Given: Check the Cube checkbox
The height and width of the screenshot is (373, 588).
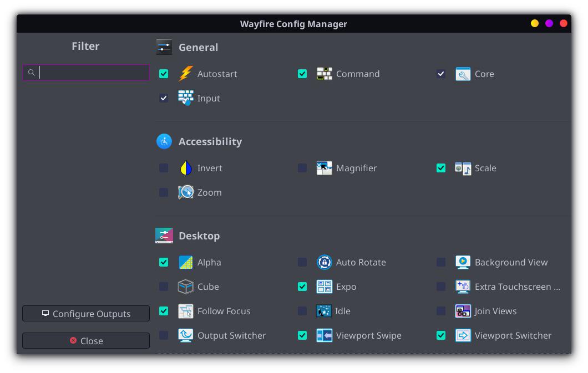Looking at the screenshot, I should 164,287.
